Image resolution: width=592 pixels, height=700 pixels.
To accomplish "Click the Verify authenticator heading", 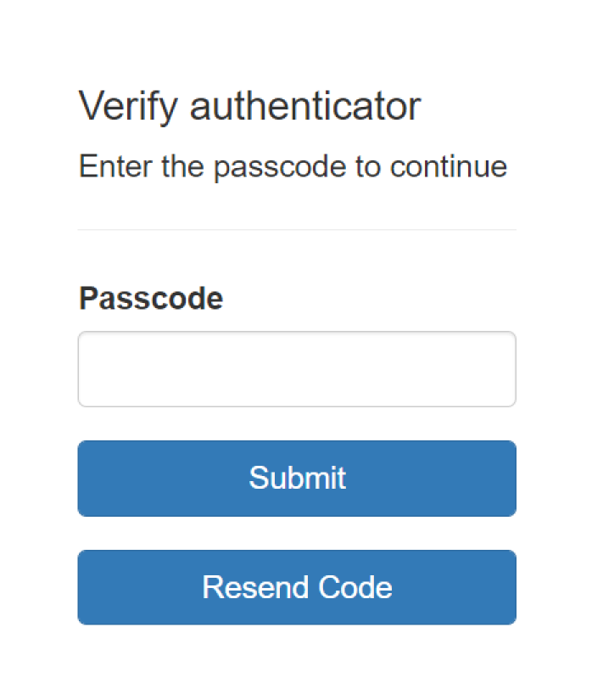I will pyautogui.click(x=249, y=105).
